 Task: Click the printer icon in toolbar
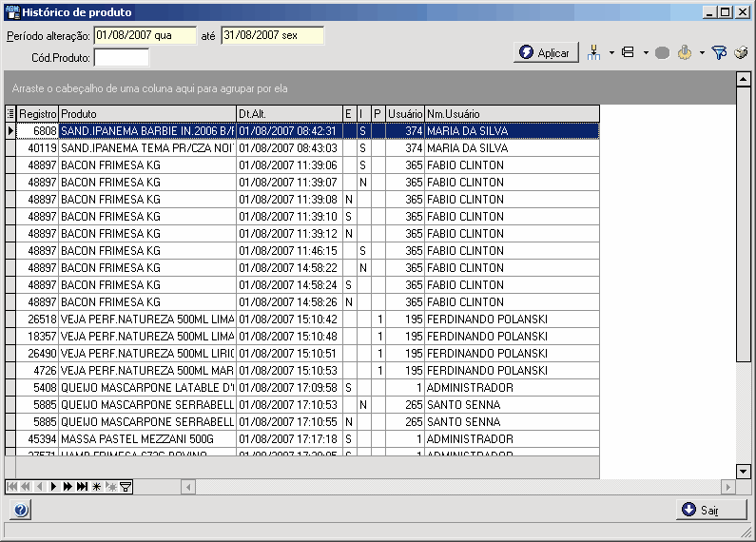pos(741,52)
